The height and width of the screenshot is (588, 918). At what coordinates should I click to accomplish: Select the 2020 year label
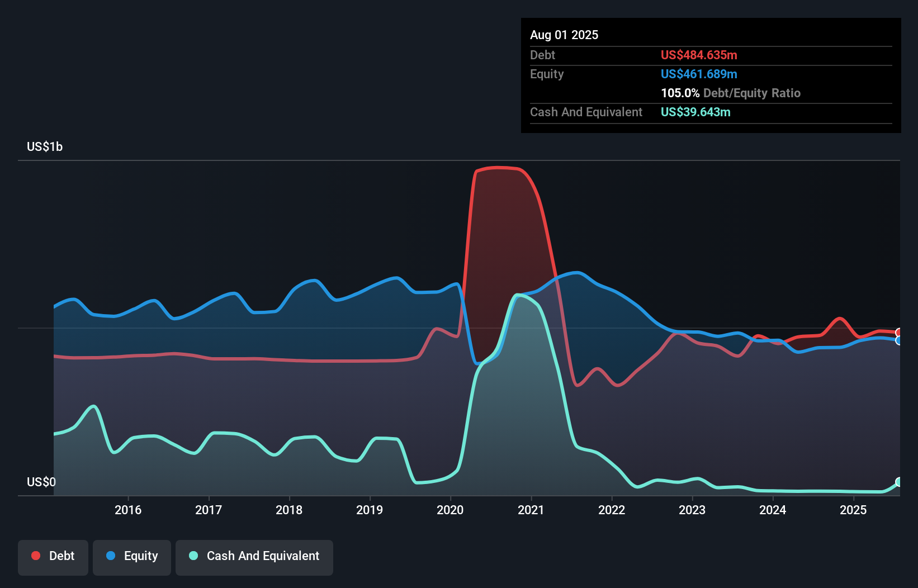(x=451, y=510)
